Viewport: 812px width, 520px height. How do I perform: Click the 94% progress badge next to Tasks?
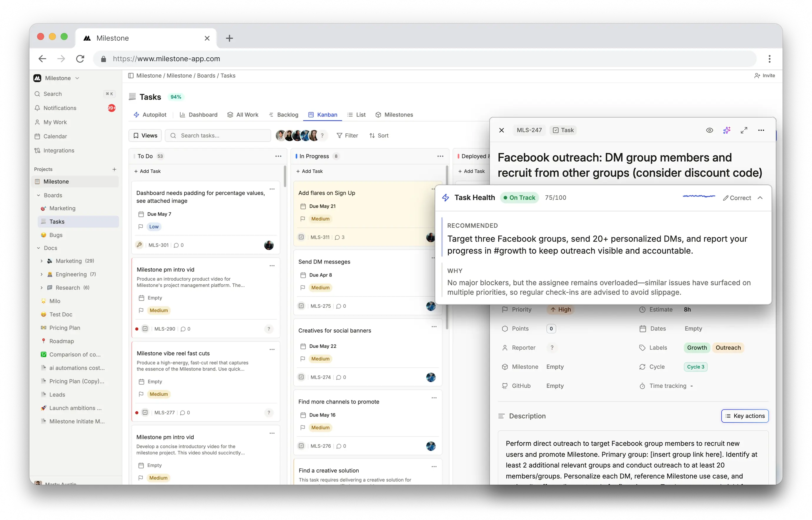(x=176, y=97)
